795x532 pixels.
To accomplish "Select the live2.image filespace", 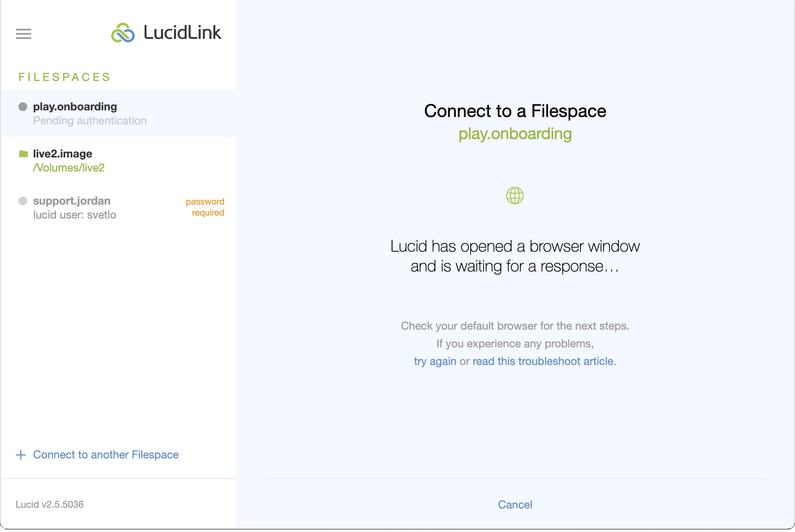I will coord(119,160).
